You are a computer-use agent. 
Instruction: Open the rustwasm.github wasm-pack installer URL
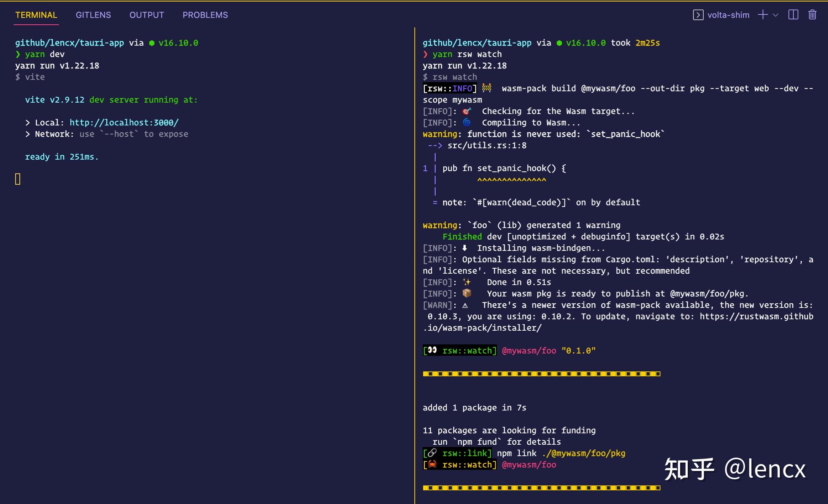(x=756, y=316)
